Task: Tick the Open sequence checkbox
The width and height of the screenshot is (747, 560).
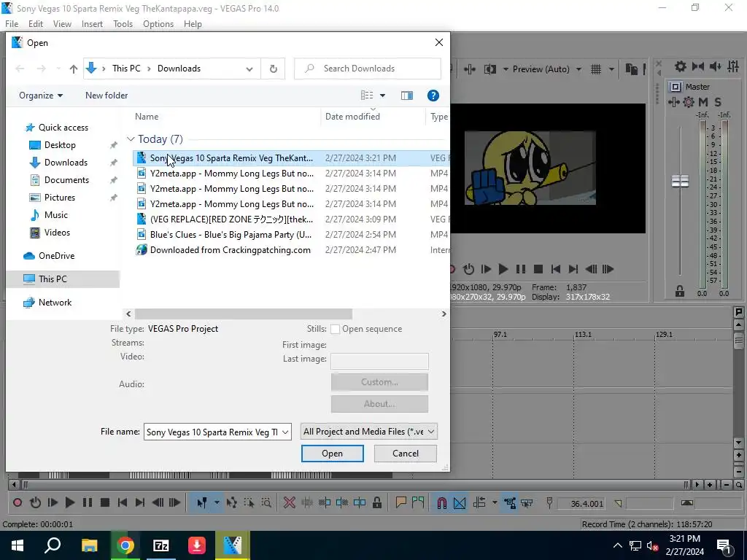Action: (x=336, y=329)
